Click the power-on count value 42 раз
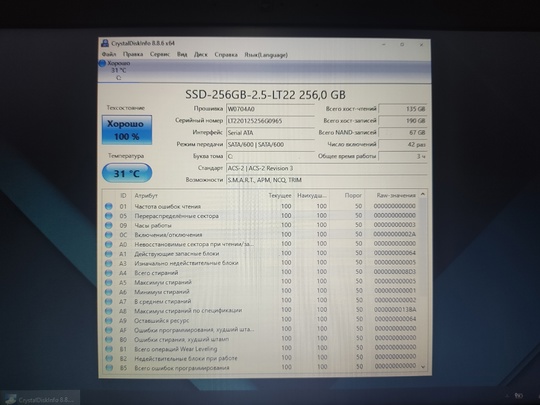 click(403, 144)
